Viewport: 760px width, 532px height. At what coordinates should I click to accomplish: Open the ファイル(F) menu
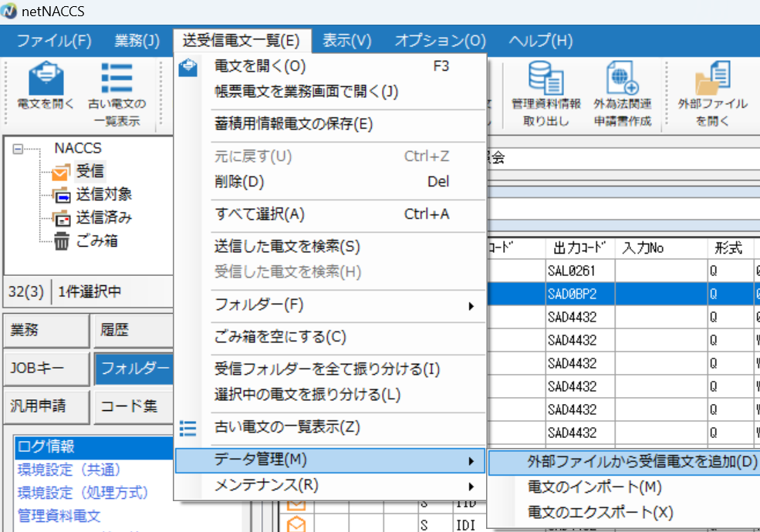coord(54,40)
